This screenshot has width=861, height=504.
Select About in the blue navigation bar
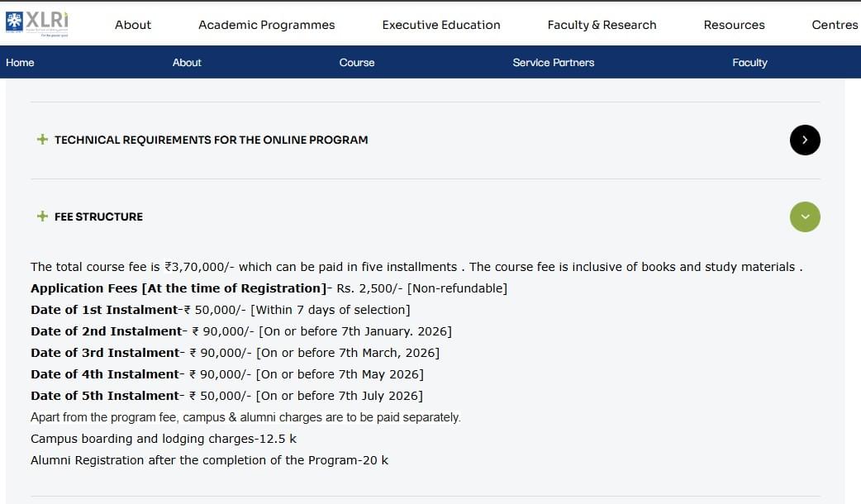click(x=187, y=63)
